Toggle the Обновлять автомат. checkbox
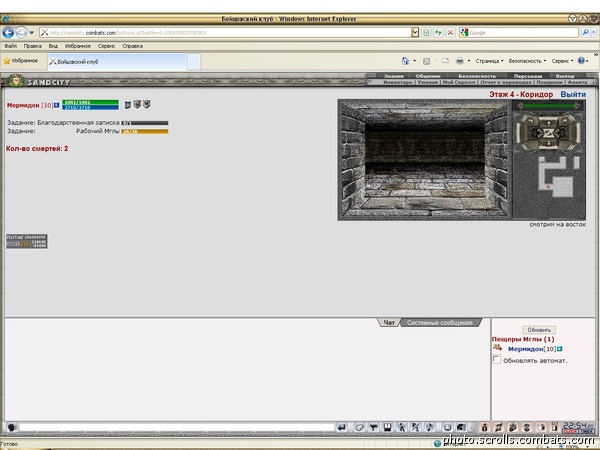 [x=496, y=359]
